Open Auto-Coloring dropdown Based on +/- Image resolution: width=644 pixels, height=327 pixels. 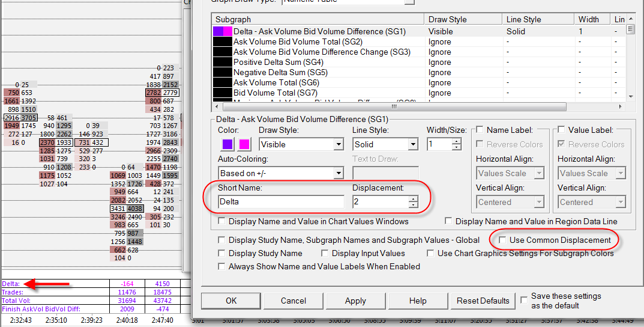[281, 173]
